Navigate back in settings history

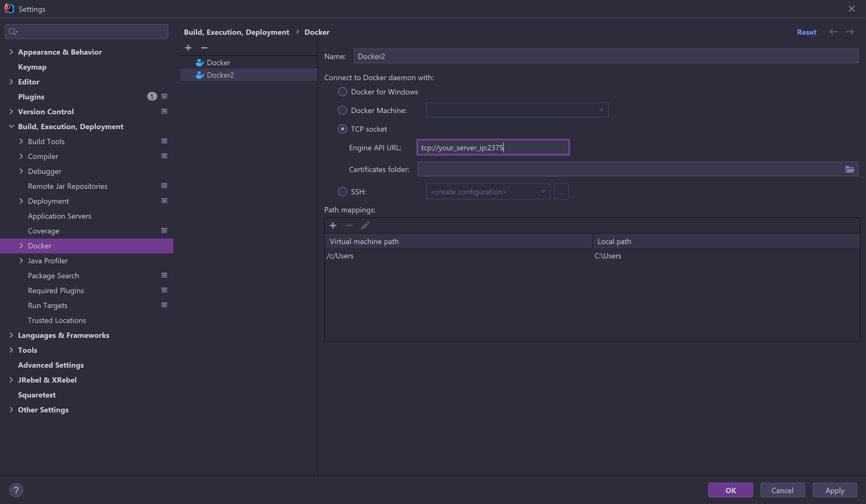tap(833, 32)
